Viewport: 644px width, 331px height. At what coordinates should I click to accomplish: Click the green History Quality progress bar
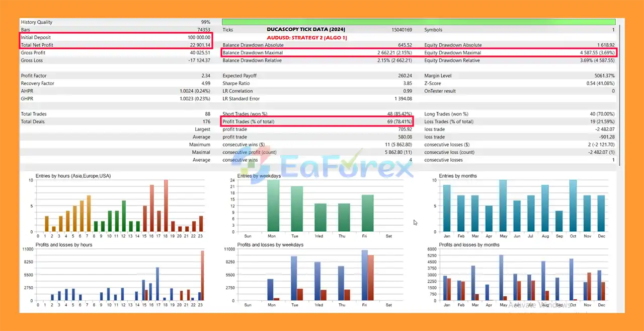pos(419,22)
